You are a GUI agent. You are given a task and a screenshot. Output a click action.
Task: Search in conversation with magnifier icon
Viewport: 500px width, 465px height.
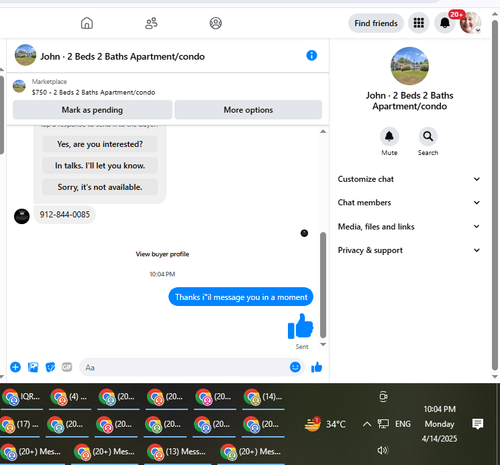pos(428,136)
